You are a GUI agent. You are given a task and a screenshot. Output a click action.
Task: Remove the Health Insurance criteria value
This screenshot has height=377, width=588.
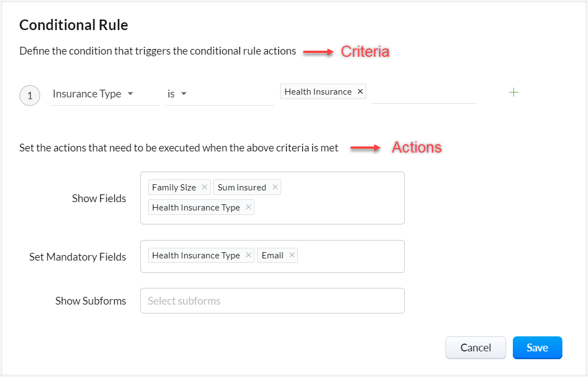point(360,92)
